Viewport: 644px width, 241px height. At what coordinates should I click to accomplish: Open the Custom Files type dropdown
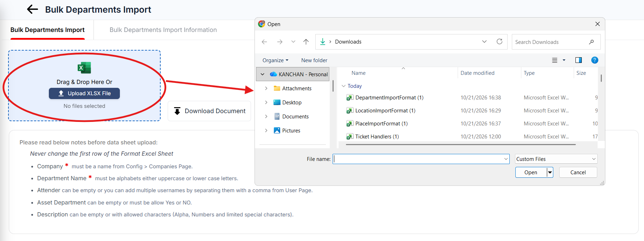click(556, 159)
